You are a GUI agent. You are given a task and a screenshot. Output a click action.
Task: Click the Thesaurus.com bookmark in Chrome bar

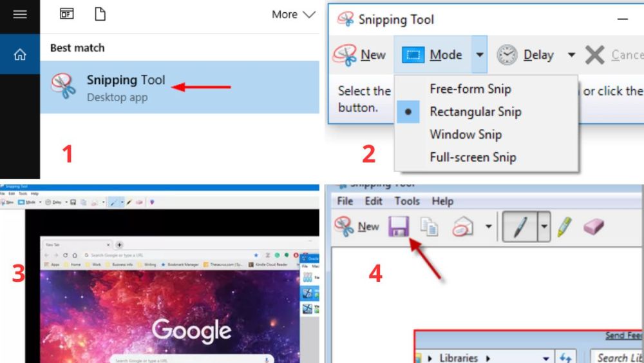tap(223, 265)
